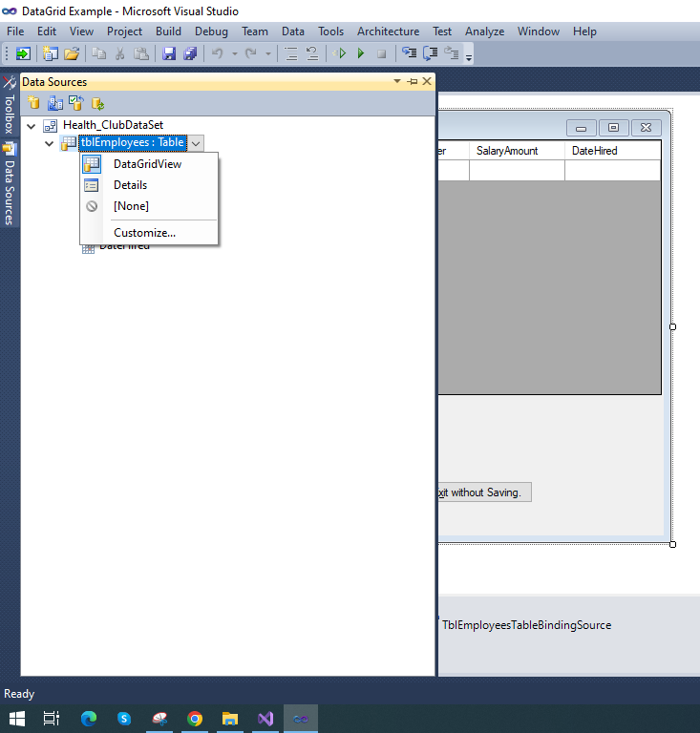The width and height of the screenshot is (700, 733).
Task: Click the tblEmployees control type dropdown arrow
Action: [196, 143]
